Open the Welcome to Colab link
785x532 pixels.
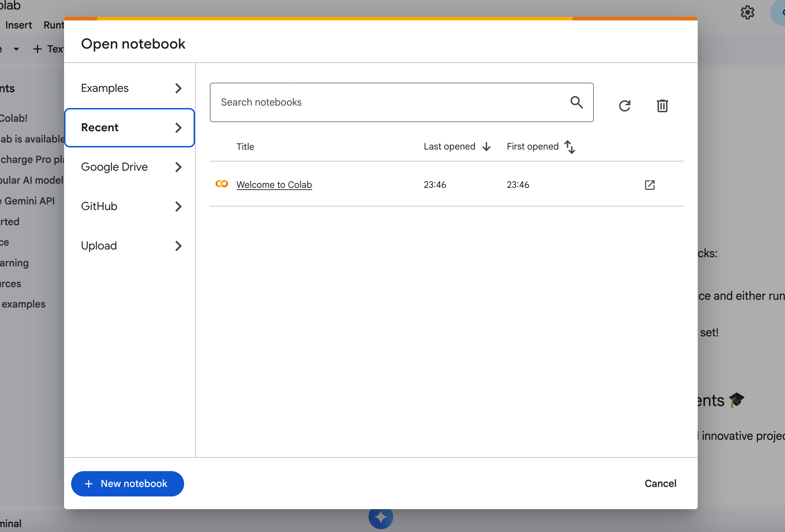pyautogui.click(x=274, y=185)
